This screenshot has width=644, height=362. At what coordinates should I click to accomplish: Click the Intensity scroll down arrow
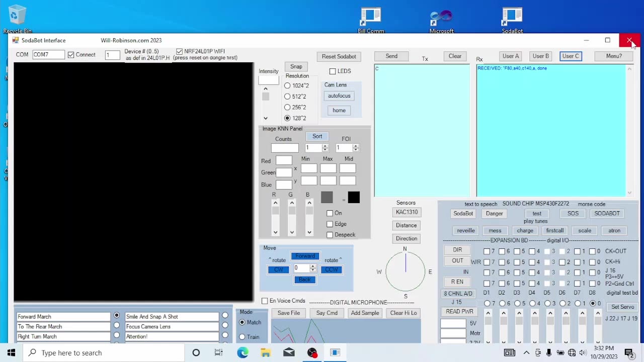266,119
